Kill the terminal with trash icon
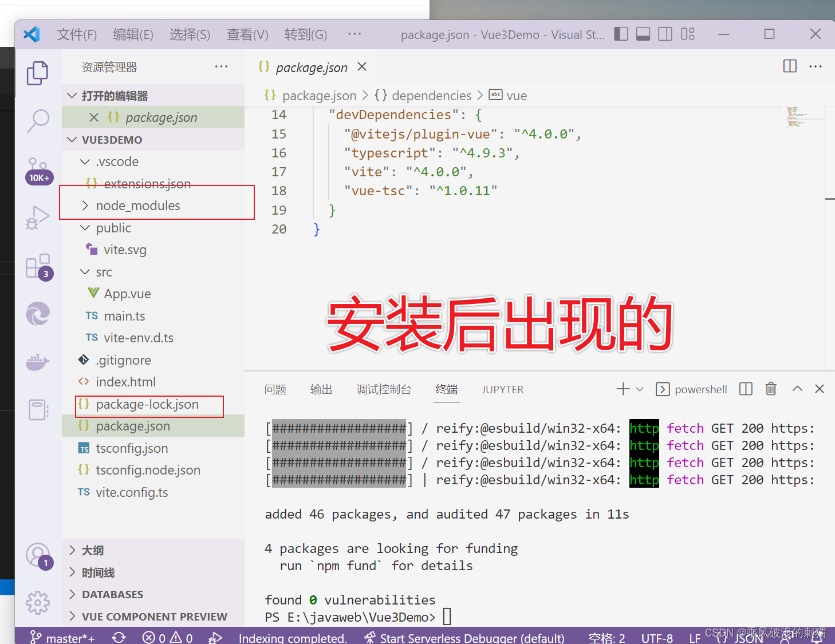The width and height of the screenshot is (835, 644). point(771,389)
